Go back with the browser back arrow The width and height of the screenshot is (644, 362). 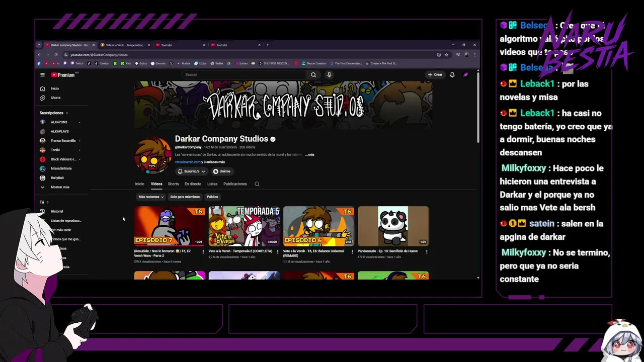click(39, 54)
